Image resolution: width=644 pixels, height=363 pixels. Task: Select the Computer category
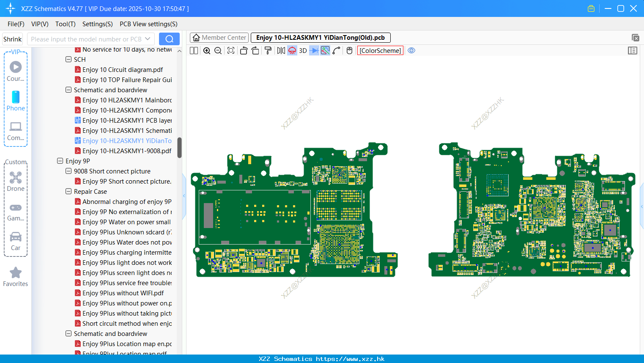16,131
